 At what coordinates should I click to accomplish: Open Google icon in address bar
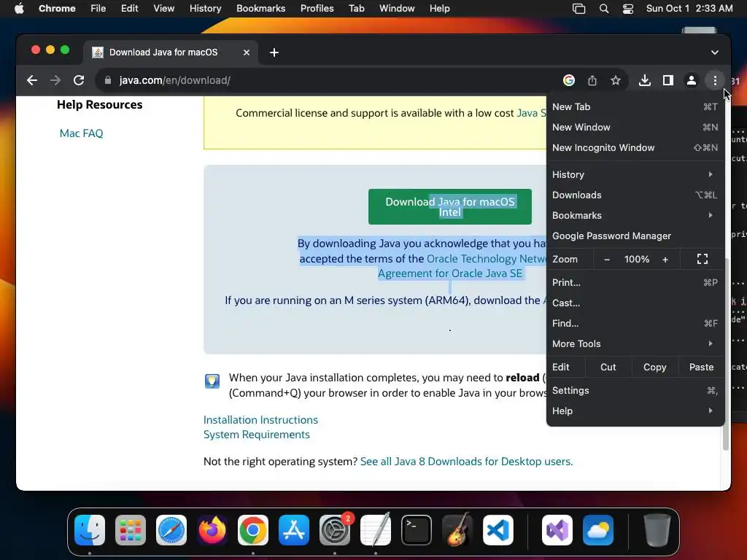pyautogui.click(x=569, y=80)
